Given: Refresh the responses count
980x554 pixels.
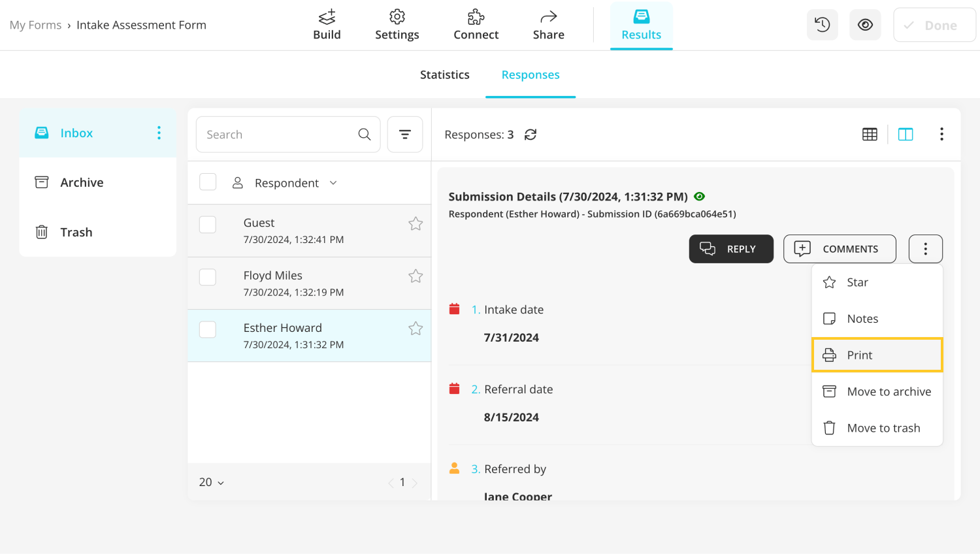Looking at the screenshot, I should [531, 134].
